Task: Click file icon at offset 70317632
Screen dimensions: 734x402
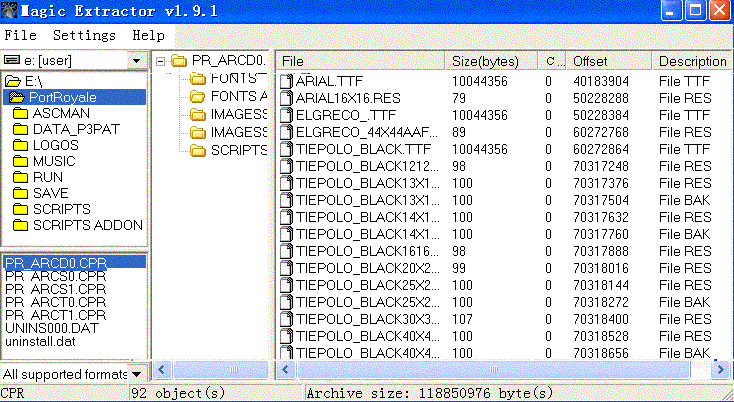Action: (x=286, y=217)
